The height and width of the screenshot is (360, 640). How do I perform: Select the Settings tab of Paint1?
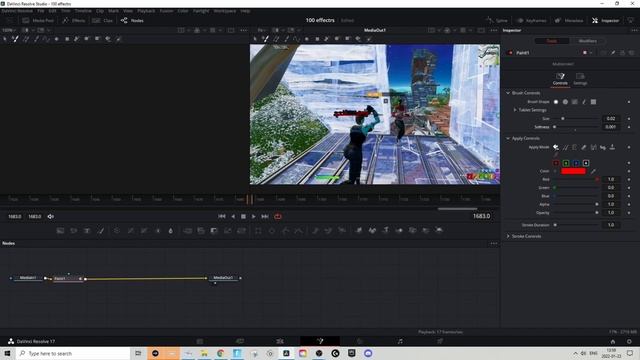pyautogui.click(x=580, y=79)
